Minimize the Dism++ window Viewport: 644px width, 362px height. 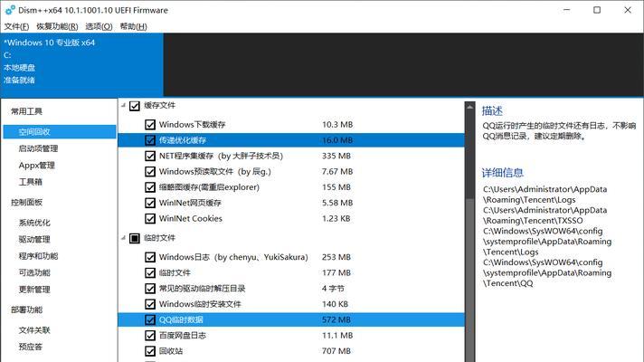[x=567, y=10]
